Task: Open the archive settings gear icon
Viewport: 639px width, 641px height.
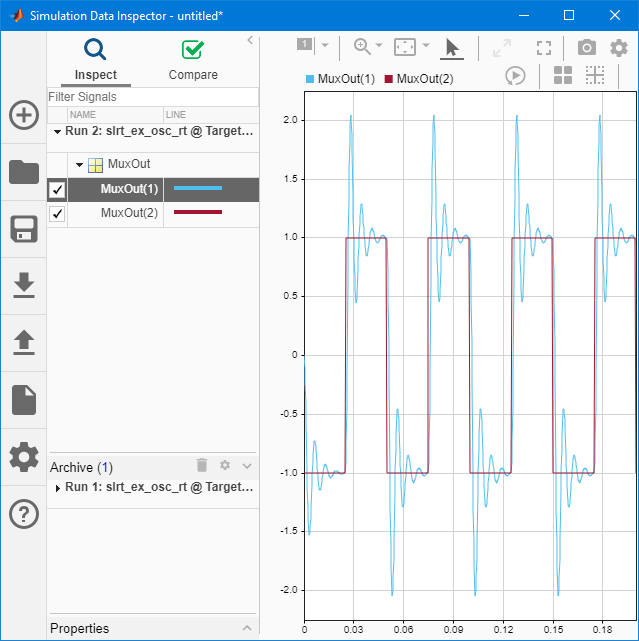Action: coord(225,465)
